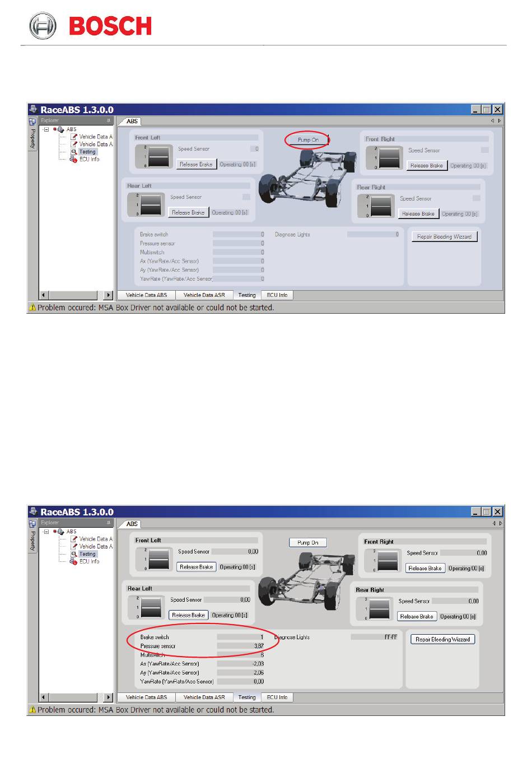Screen dimensions: 532x777
Task: Lower window: scroll document tabs left arrow
Action: click(x=494, y=524)
